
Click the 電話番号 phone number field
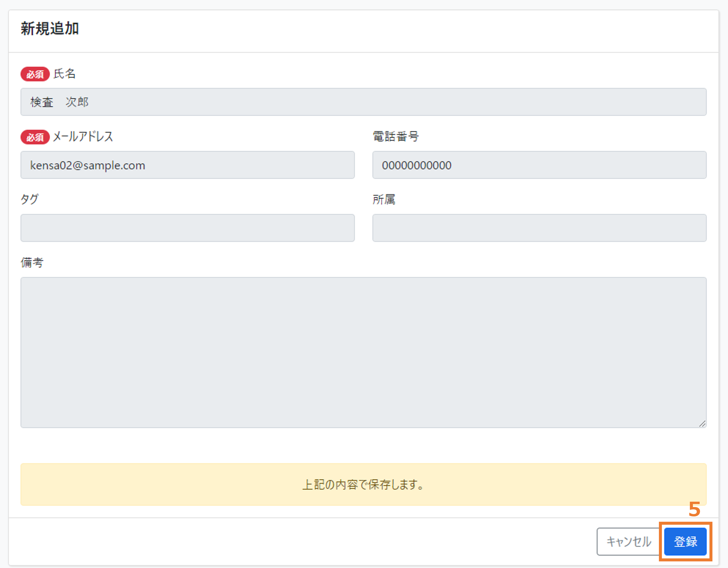click(539, 165)
